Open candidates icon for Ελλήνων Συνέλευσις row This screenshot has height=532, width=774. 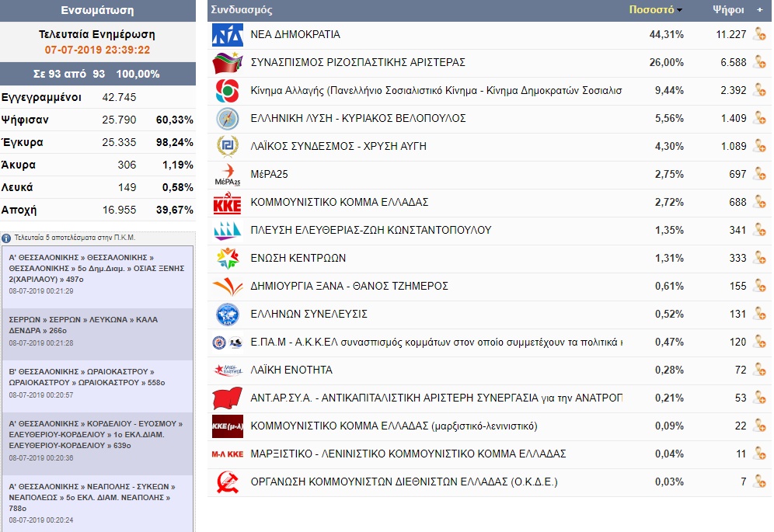tap(759, 314)
